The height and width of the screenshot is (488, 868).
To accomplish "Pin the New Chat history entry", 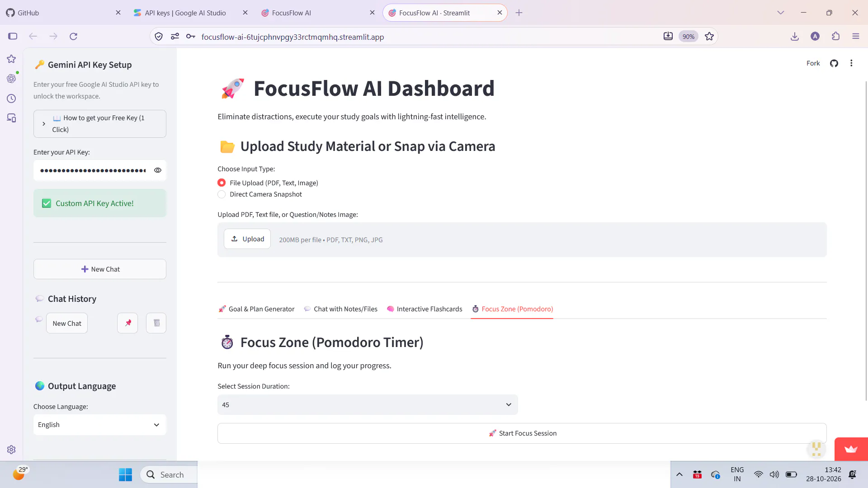I will click(127, 323).
